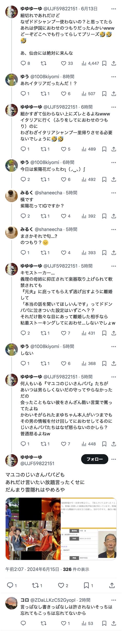Follow ゆゆゆーゆ with the フォロー button
This screenshot has height=644, width=122.
(94, 459)
